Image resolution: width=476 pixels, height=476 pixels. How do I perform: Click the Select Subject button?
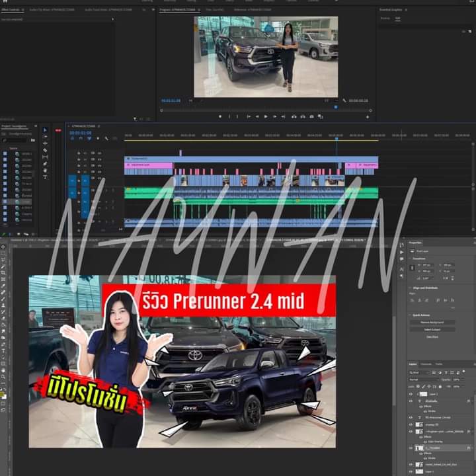pos(431,329)
